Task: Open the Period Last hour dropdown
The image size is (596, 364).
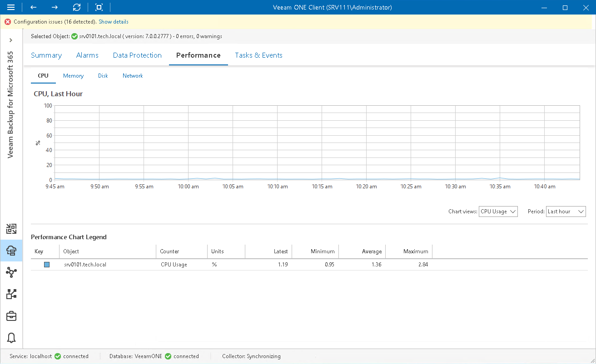Action: coord(566,212)
